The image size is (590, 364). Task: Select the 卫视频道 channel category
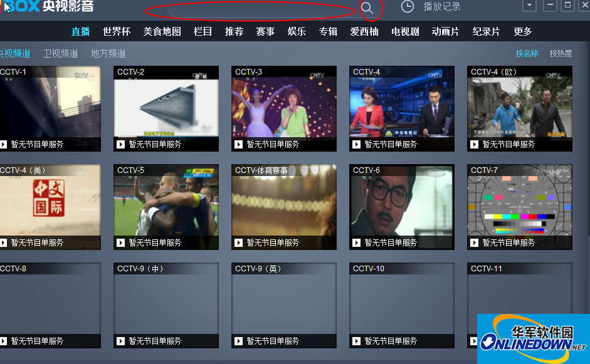pyautogui.click(x=61, y=54)
